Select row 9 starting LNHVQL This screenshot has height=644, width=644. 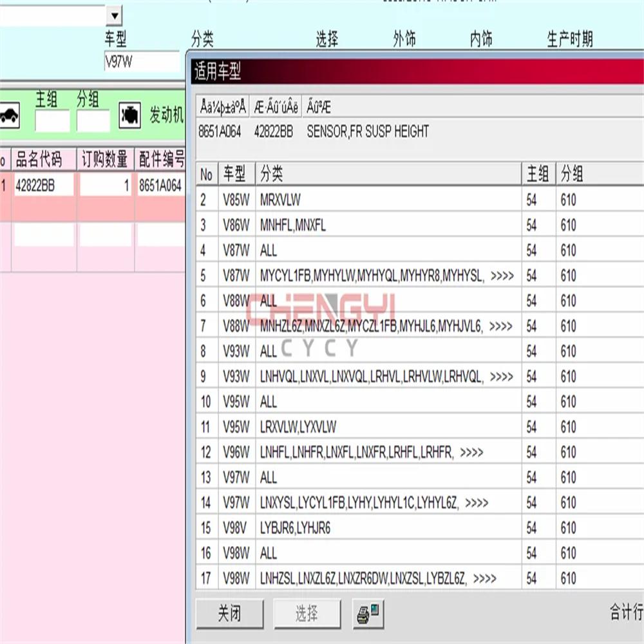tap(420, 376)
